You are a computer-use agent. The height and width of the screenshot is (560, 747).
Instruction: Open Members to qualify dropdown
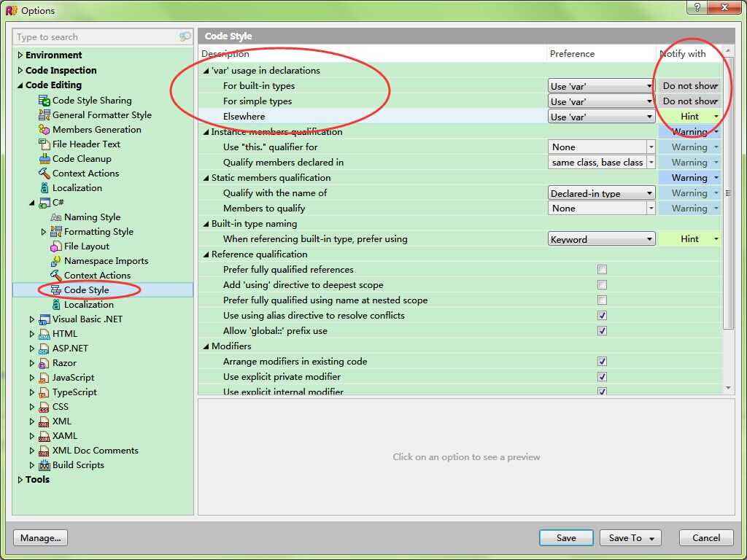602,208
